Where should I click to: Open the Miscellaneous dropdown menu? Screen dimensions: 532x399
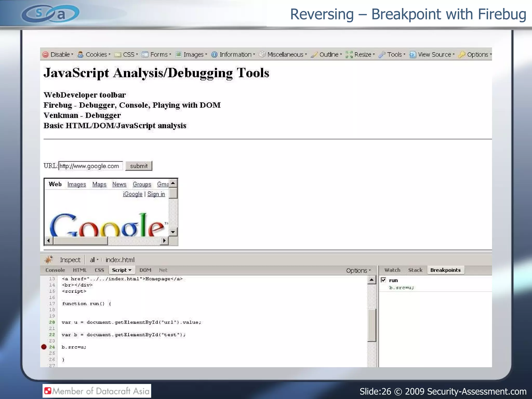pos(287,55)
